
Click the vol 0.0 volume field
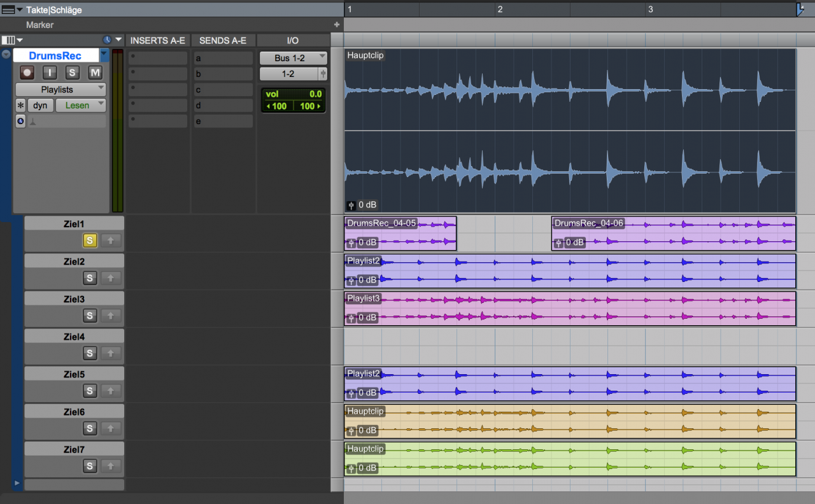coord(293,94)
